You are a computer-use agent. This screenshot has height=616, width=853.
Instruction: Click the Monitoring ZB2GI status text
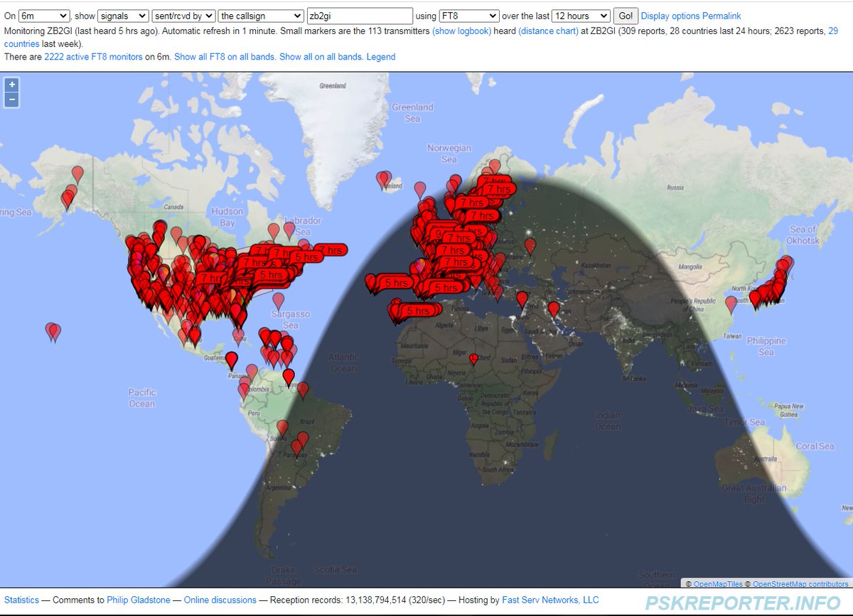tap(80, 31)
